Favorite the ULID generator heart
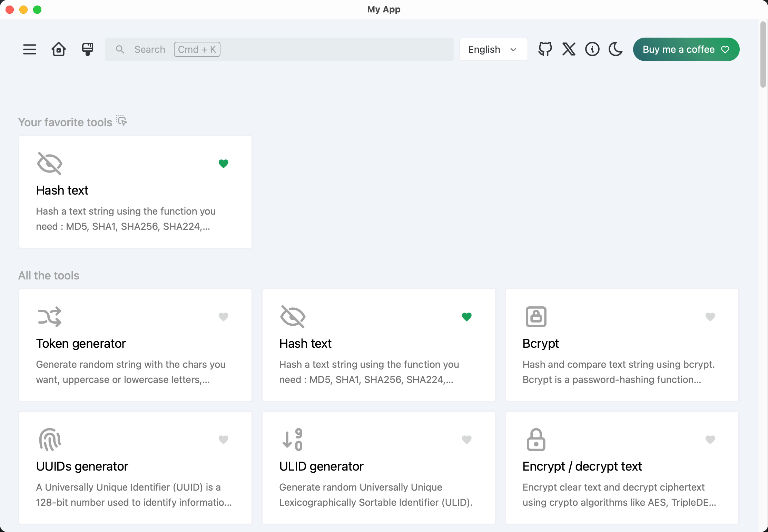 coord(466,440)
